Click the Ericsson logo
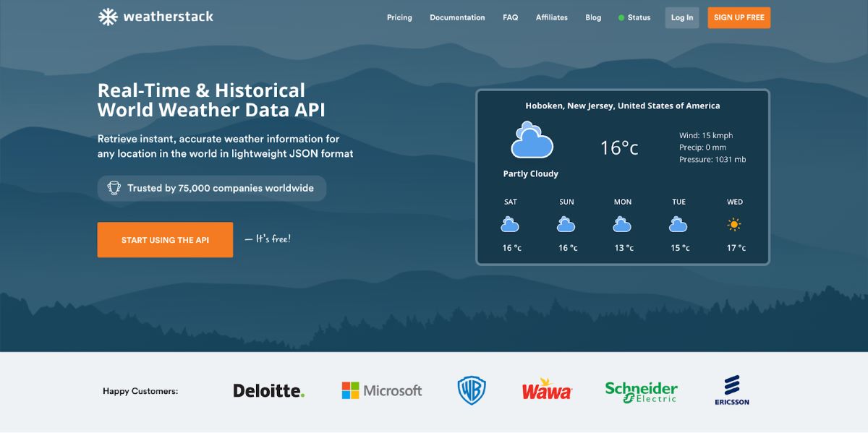The image size is (868, 433). tap(731, 390)
